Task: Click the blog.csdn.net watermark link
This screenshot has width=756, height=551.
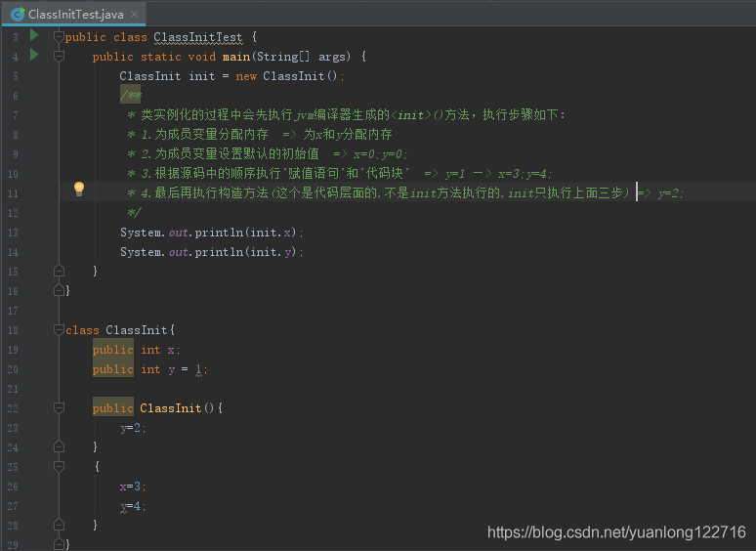Action: coord(616,532)
